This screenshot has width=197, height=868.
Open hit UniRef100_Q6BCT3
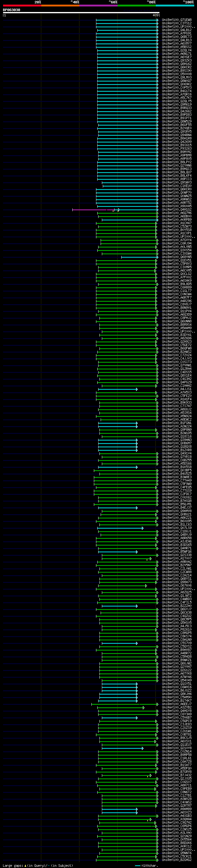177,37
